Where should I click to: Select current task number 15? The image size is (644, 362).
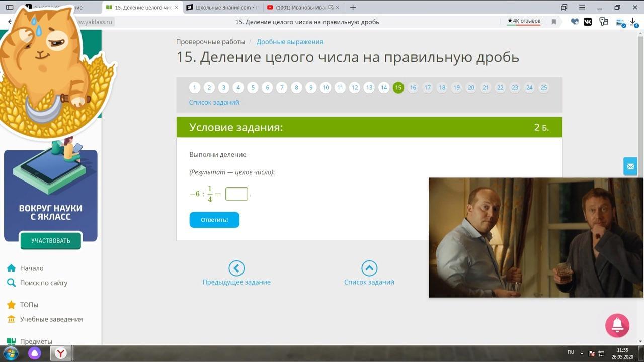(x=398, y=87)
